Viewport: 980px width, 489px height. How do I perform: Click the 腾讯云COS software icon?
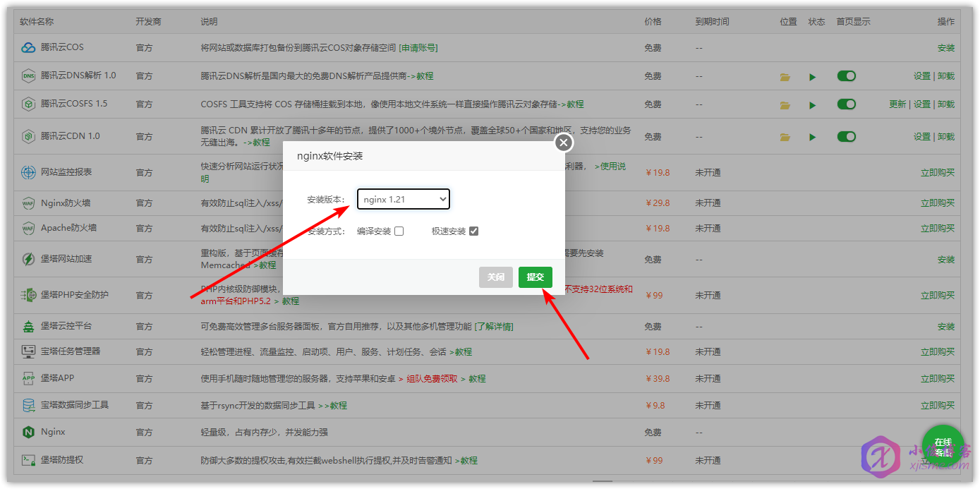pos(28,47)
